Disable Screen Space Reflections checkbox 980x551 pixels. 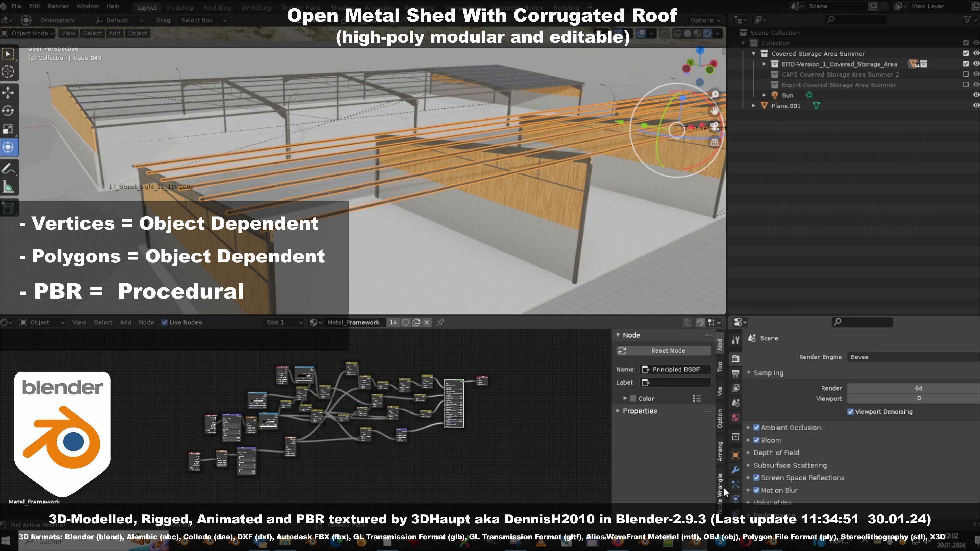click(757, 478)
